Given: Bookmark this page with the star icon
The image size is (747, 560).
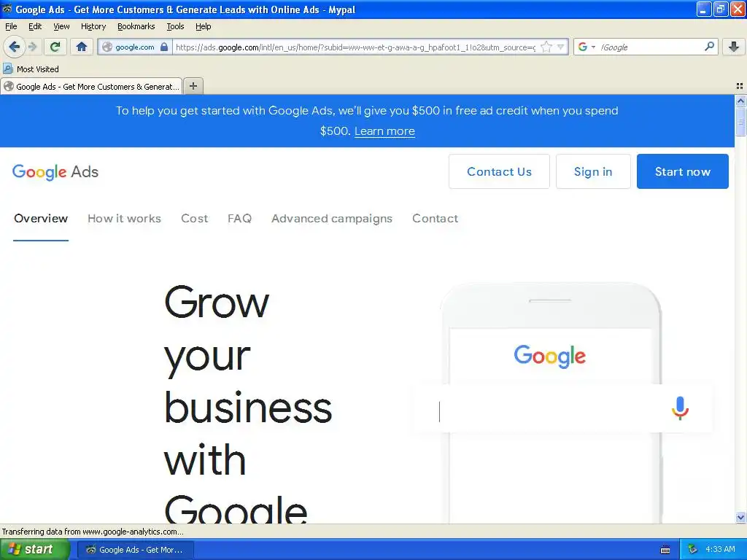Looking at the screenshot, I should point(546,47).
